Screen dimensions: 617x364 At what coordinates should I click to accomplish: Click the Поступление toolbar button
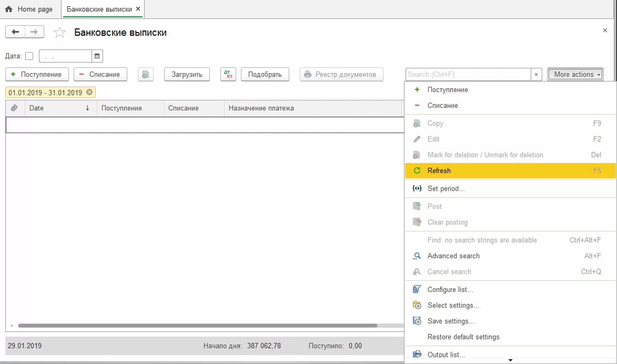[37, 75]
